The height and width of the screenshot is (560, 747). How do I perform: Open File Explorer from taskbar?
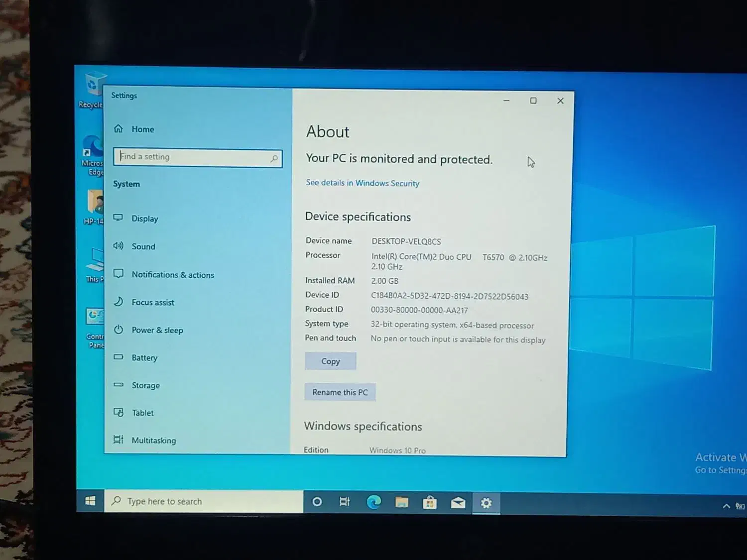[x=401, y=503]
